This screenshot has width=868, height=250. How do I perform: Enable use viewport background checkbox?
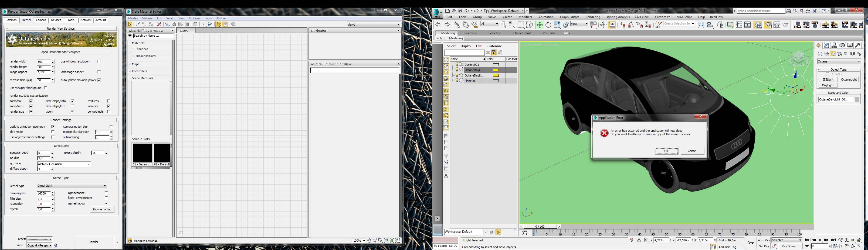pos(46,88)
